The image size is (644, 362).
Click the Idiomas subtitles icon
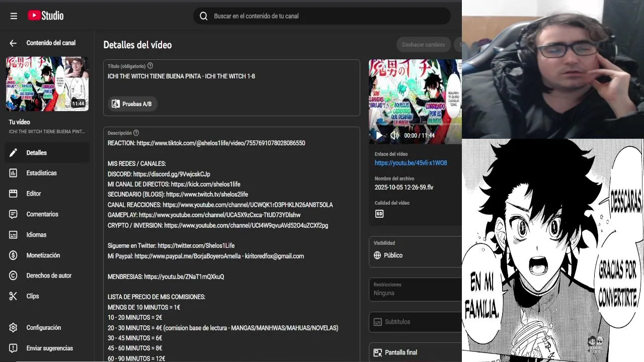(x=14, y=235)
